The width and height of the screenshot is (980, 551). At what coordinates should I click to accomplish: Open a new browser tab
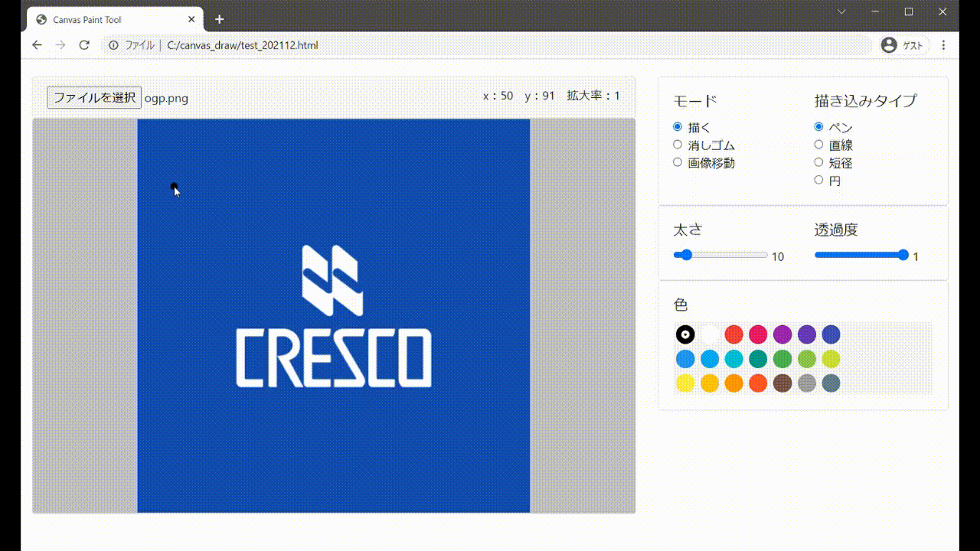[219, 19]
